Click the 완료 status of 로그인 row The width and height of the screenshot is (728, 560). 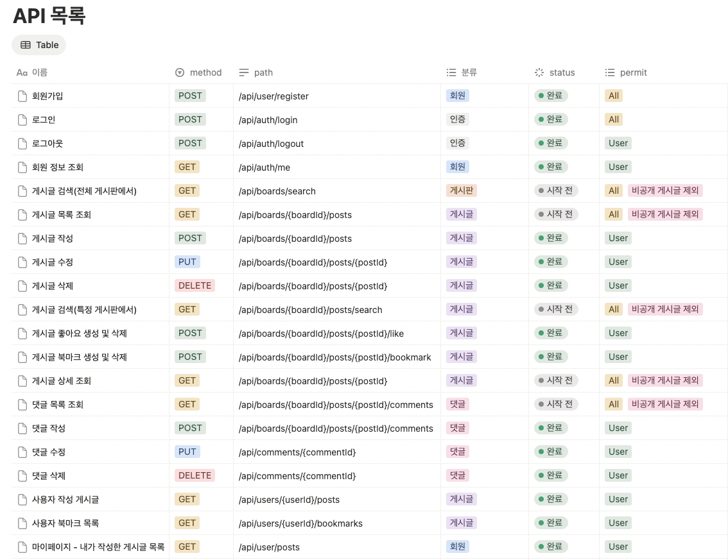click(x=551, y=119)
